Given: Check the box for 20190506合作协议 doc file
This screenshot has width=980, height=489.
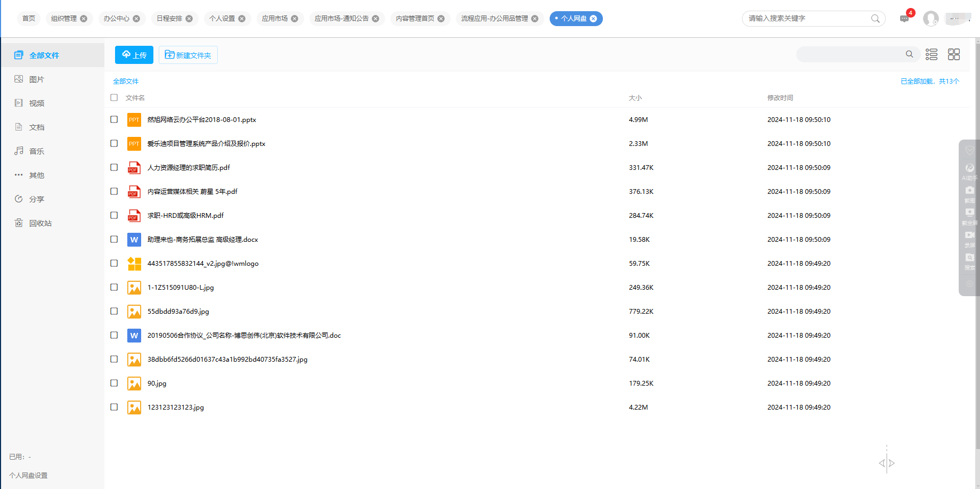Looking at the screenshot, I should coord(114,335).
